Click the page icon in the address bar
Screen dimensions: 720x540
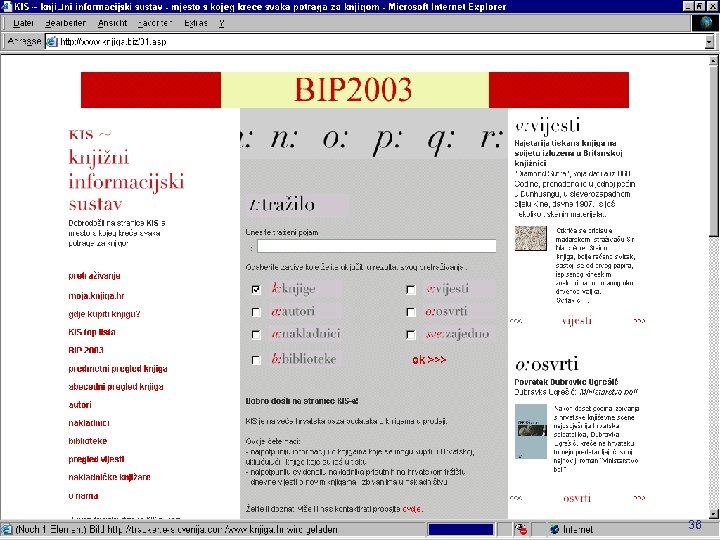click(51, 42)
